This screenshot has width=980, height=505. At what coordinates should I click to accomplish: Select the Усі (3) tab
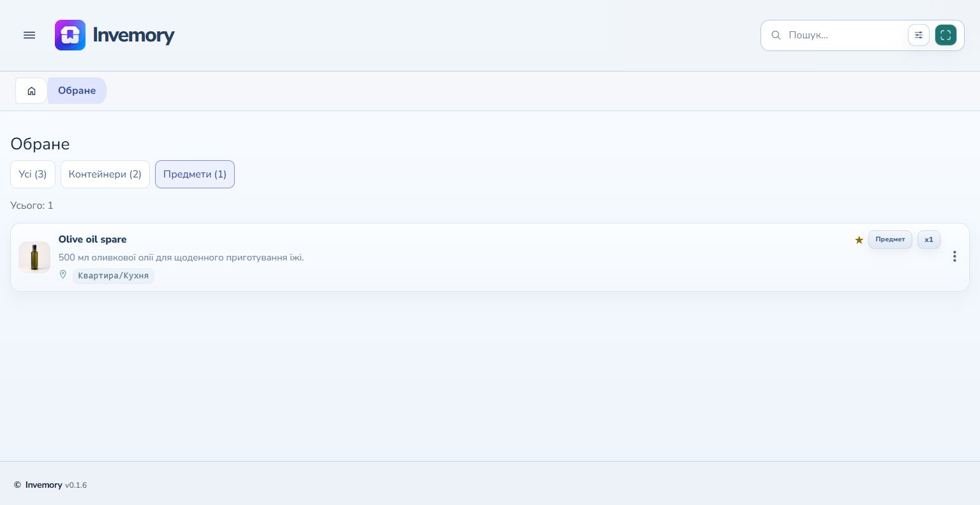click(33, 174)
